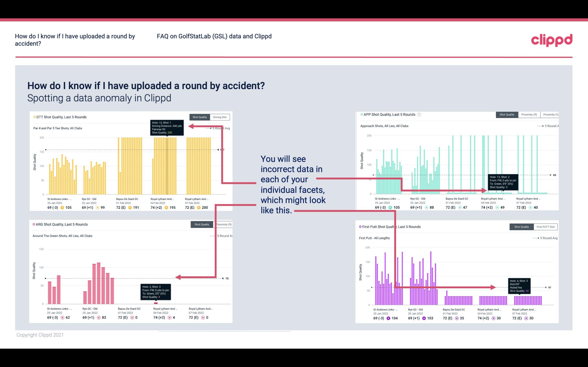Click the green hexagon badge next to 88
The width and height of the screenshot is (588, 367).
coord(426,208)
